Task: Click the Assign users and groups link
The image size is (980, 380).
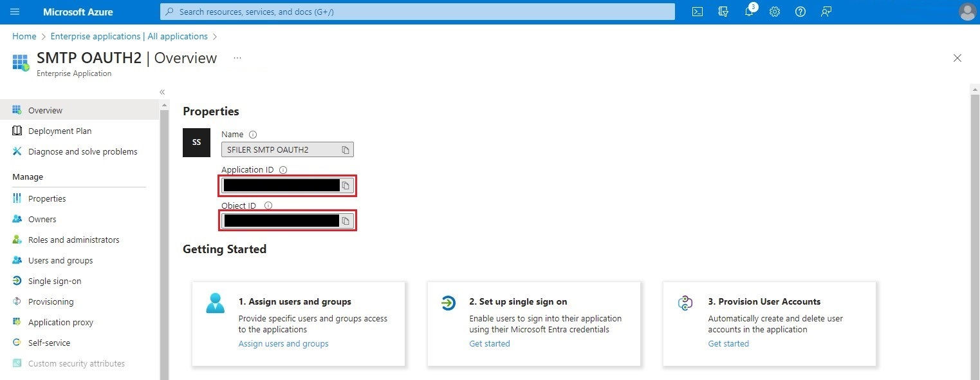Action: pyautogui.click(x=283, y=343)
